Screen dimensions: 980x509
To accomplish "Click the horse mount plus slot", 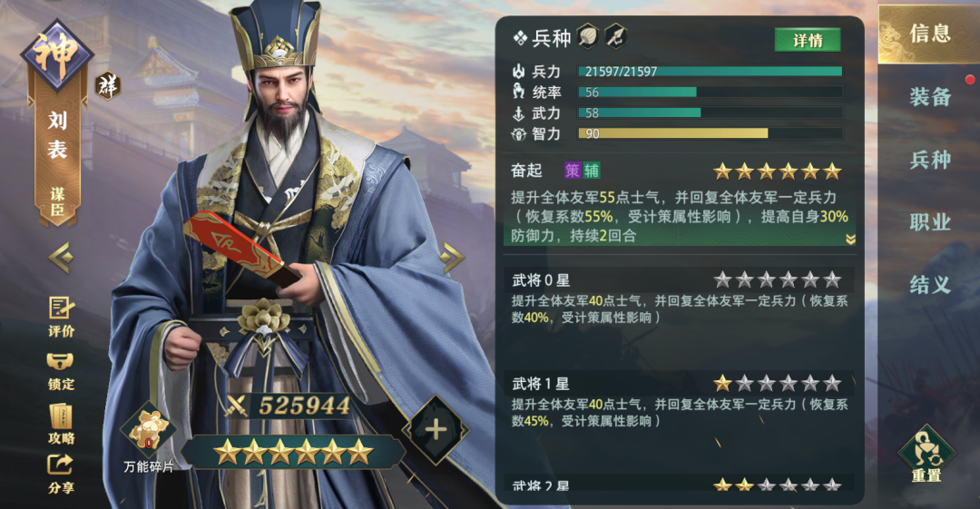I will 436,429.
